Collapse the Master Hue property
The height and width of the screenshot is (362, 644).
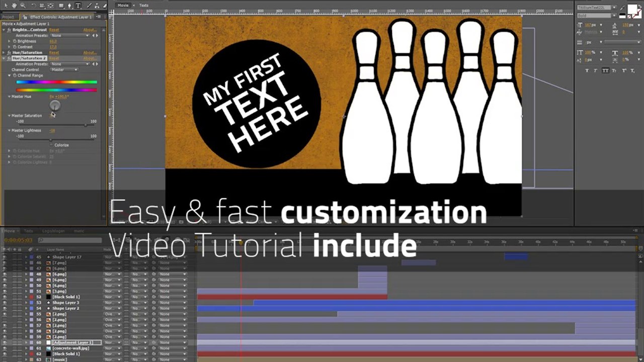(x=9, y=97)
